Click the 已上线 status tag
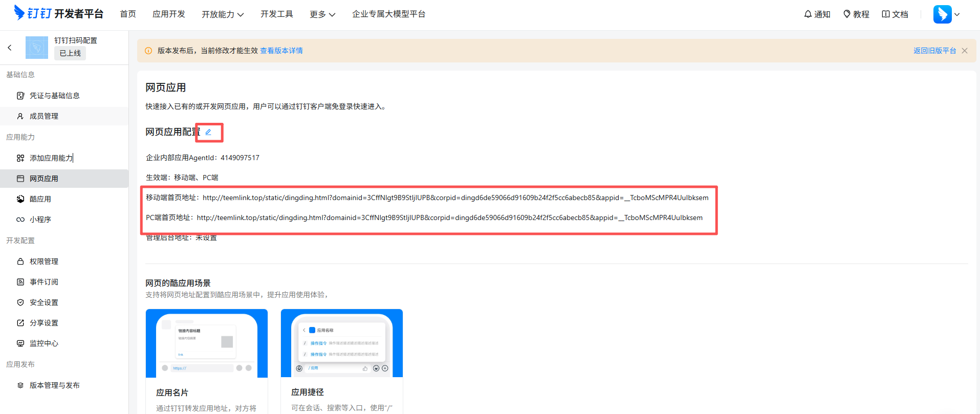Viewport: 980px width, 414px height. point(70,53)
